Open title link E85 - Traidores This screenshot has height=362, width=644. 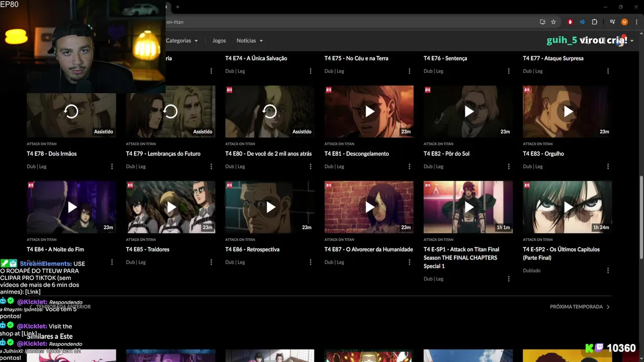tap(147, 249)
